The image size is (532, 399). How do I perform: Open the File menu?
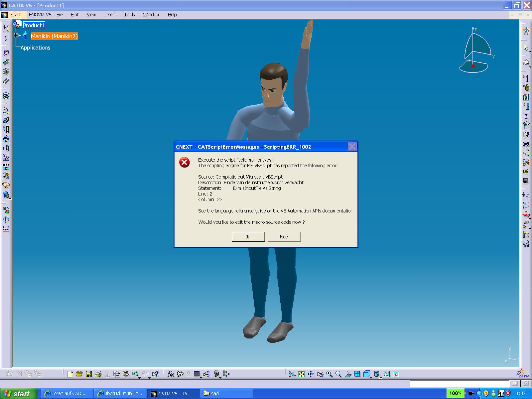[x=60, y=15]
